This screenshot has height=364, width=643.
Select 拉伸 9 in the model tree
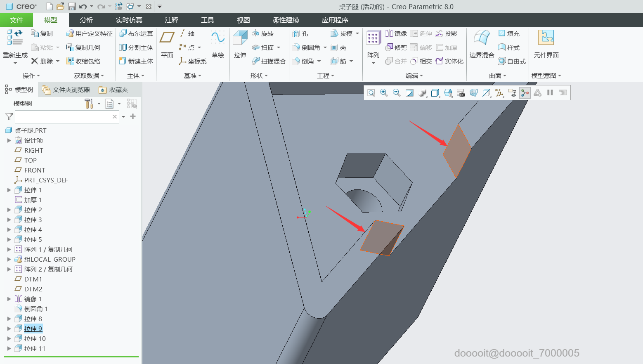(33, 329)
